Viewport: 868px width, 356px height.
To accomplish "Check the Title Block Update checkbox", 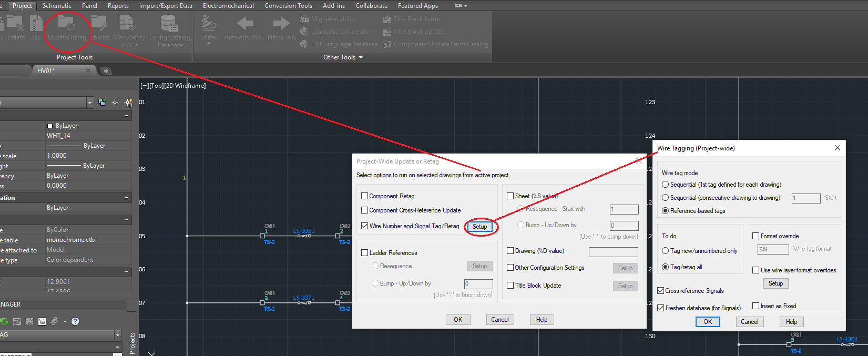I will click(x=510, y=286).
